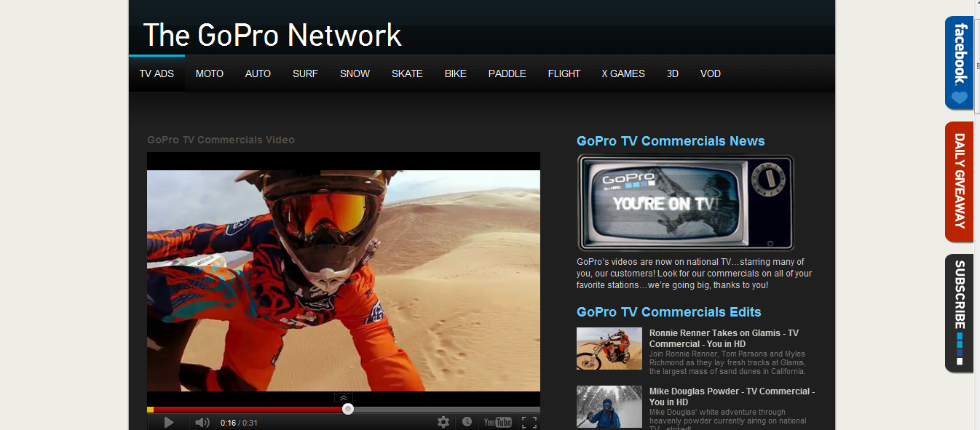The height and width of the screenshot is (430, 980).
Task: Click the facebook side tab
Action: point(959,63)
